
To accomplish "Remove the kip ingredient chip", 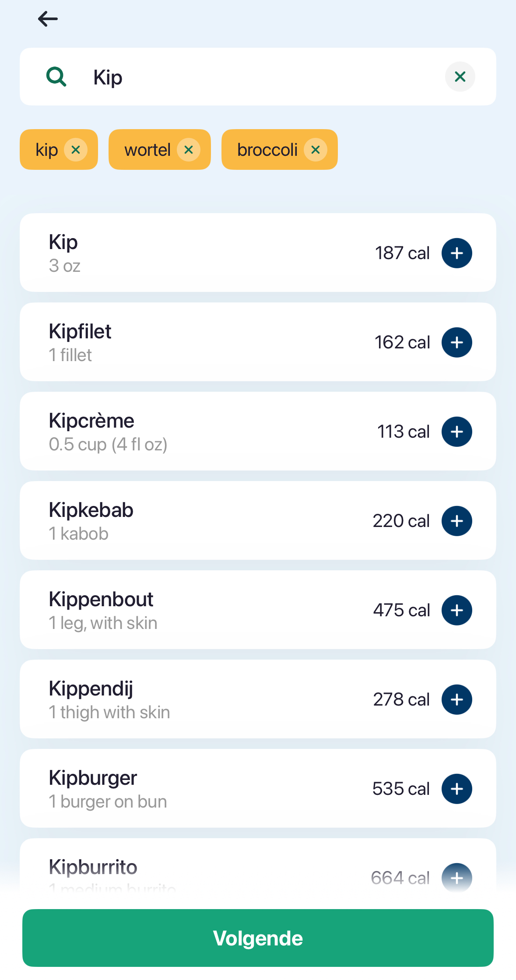I will click(x=76, y=150).
